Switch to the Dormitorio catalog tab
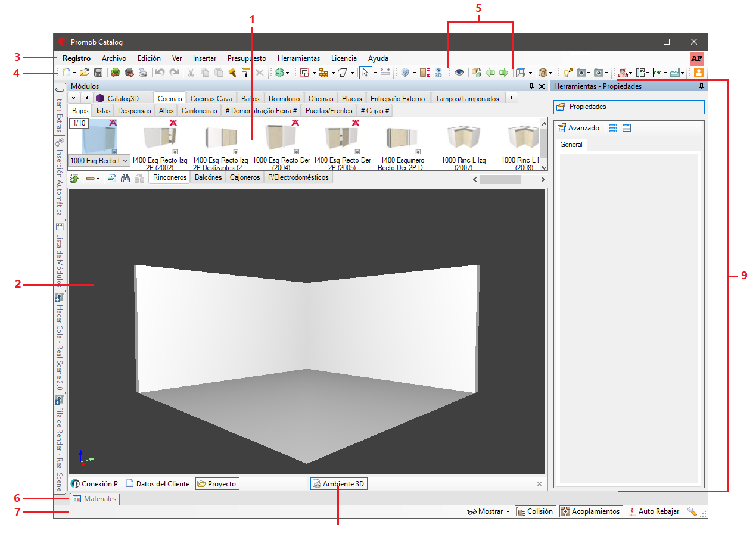The height and width of the screenshot is (556, 756). 284,98
